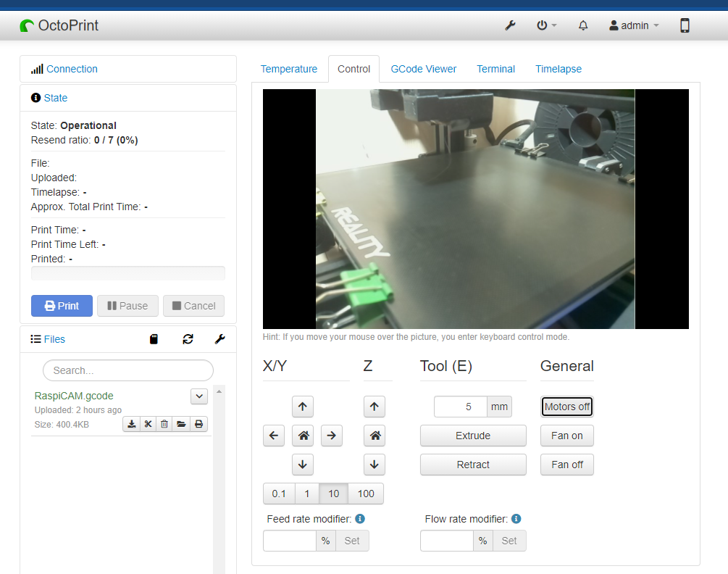Open the power/system dropdown
This screenshot has height=574, width=728.
pyautogui.click(x=547, y=25)
